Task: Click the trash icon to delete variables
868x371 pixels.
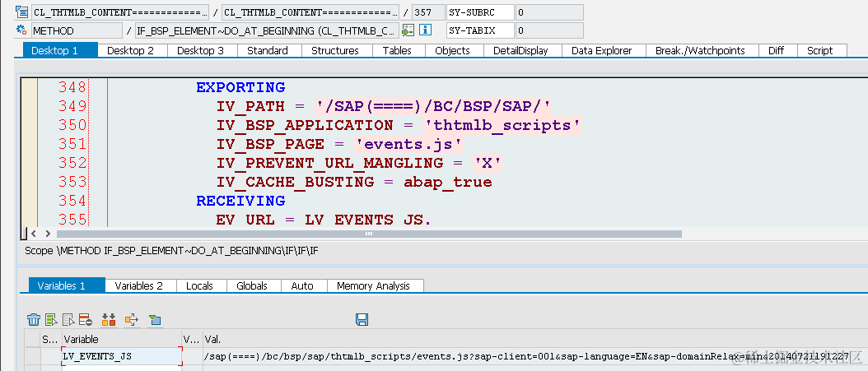Action: (34, 319)
